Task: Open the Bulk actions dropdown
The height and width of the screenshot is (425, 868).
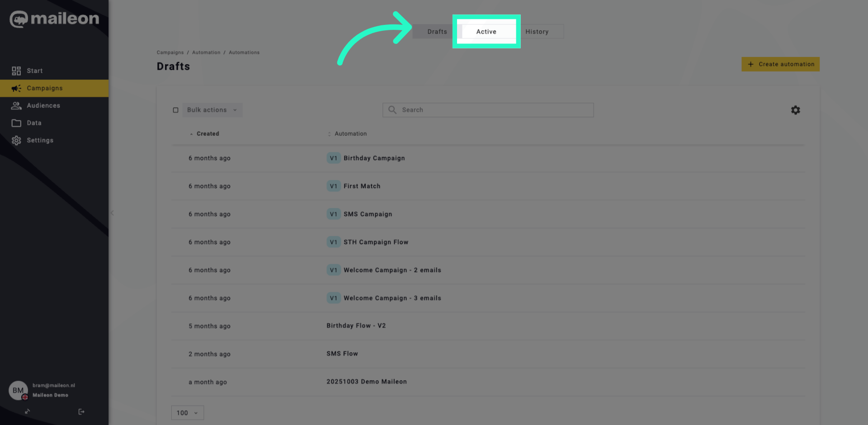Action: click(x=212, y=110)
